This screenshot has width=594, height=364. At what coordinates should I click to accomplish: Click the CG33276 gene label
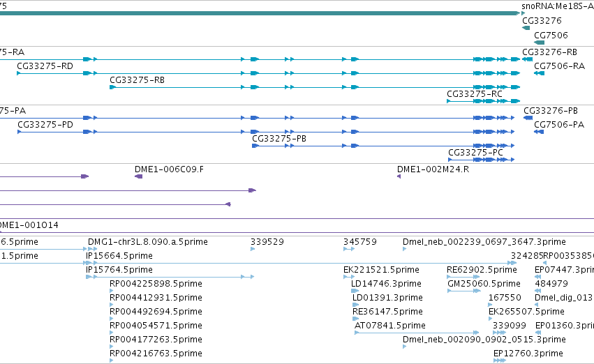(542, 21)
